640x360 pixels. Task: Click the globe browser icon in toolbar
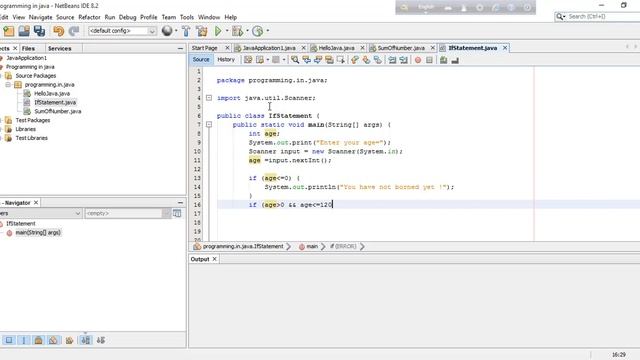(x=167, y=31)
